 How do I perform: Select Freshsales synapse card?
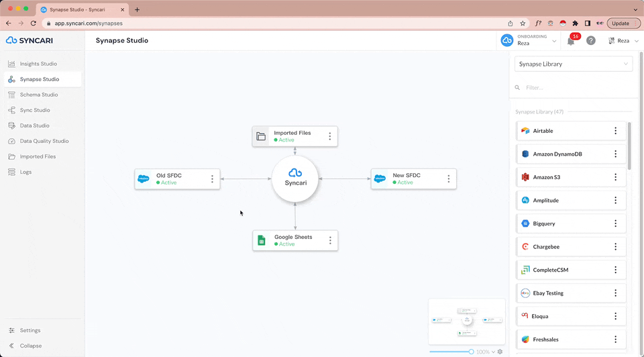click(x=571, y=340)
